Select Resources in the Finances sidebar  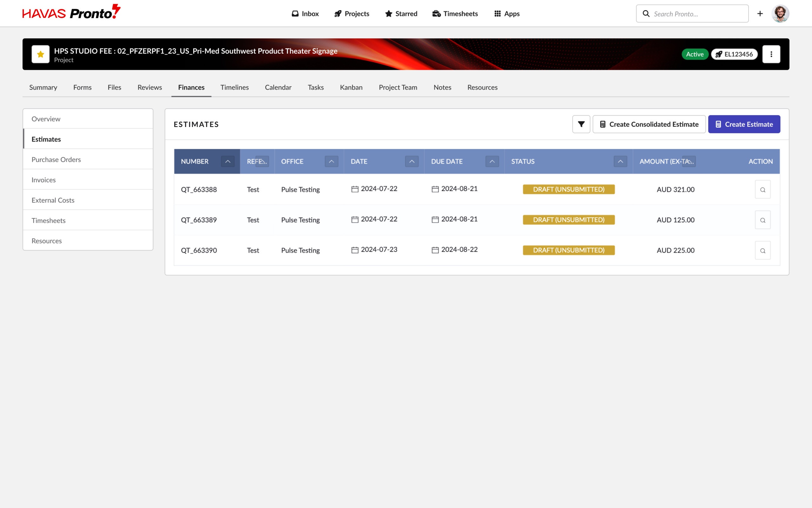coord(88,241)
